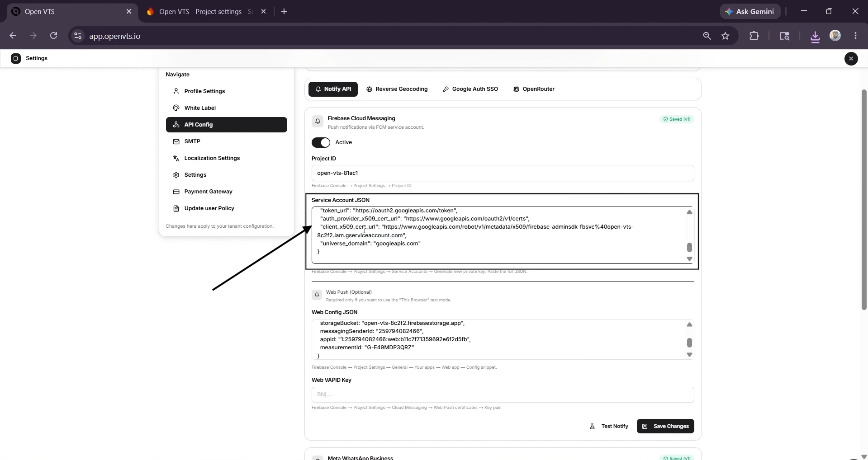Click the Firebase Cloud Messaging bell icon
The image size is (868, 460).
coord(318,121)
